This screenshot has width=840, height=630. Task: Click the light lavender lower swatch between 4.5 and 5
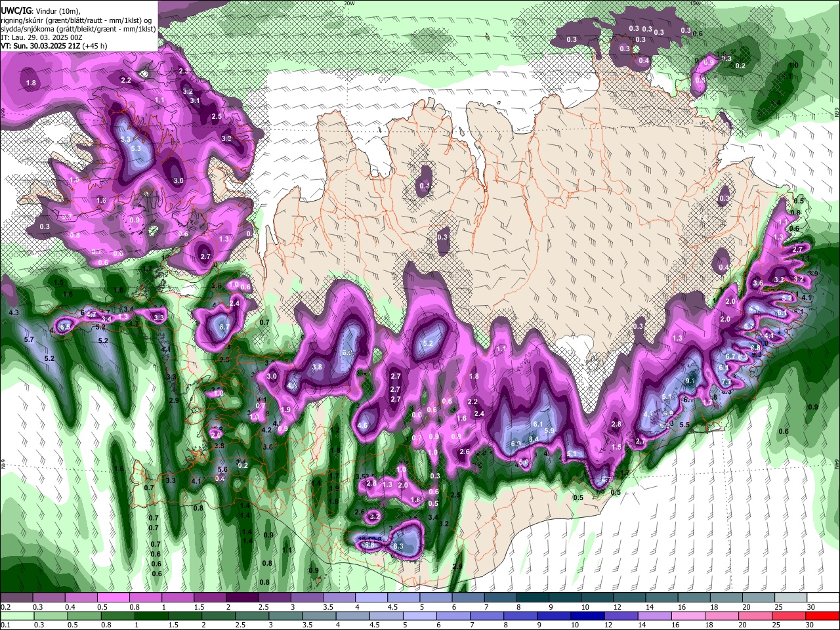coord(385,616)
